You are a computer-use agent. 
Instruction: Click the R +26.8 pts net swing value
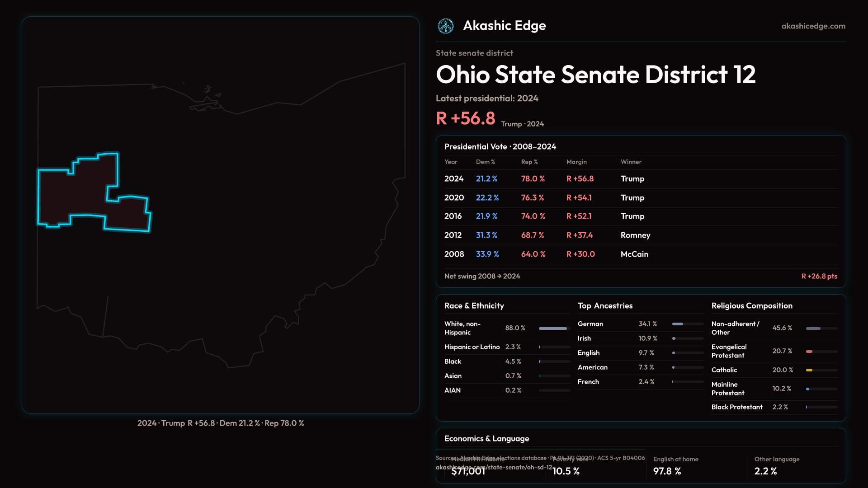[x=819, y=276]
